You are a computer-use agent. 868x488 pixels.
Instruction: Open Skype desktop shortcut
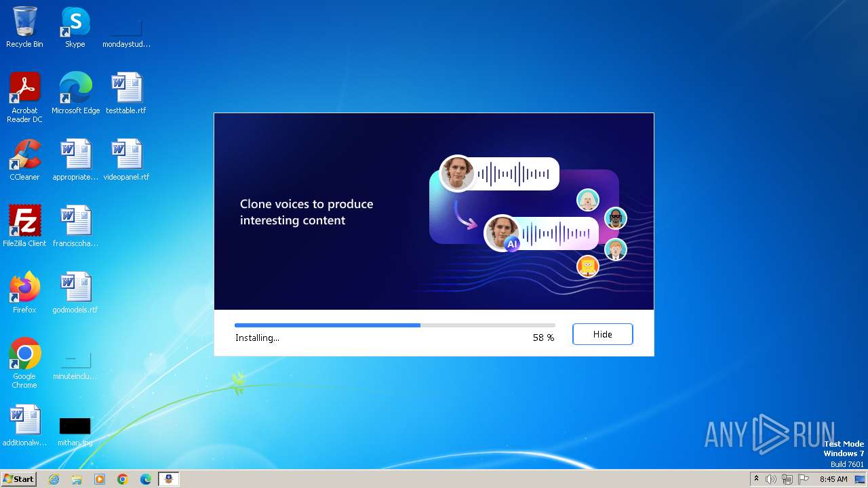tap(75, 27)
